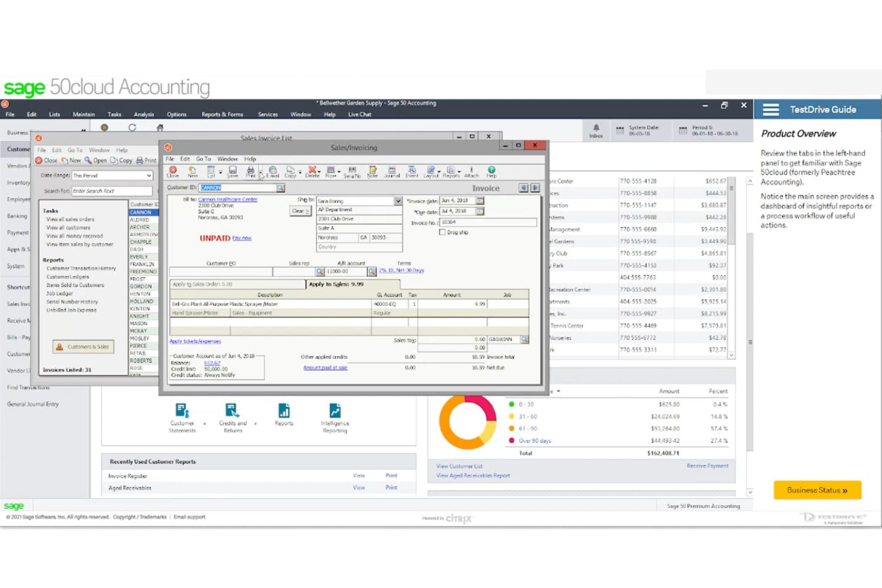Click the Invoice No. field
The width and height of the screenshot is (882, 588).
click(x=487, y=222)
